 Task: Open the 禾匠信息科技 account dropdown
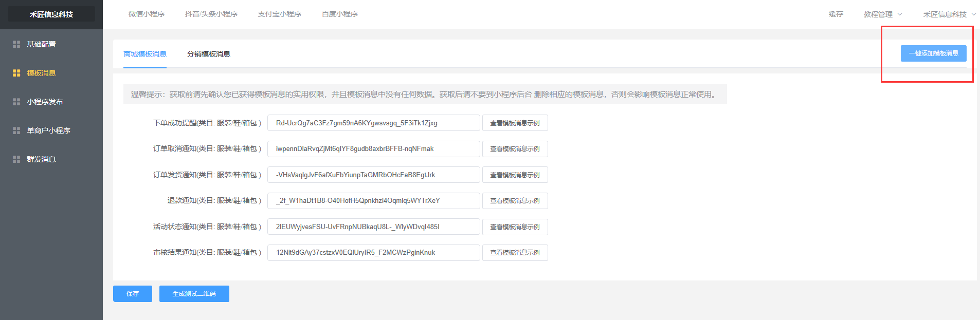point(949,14)
